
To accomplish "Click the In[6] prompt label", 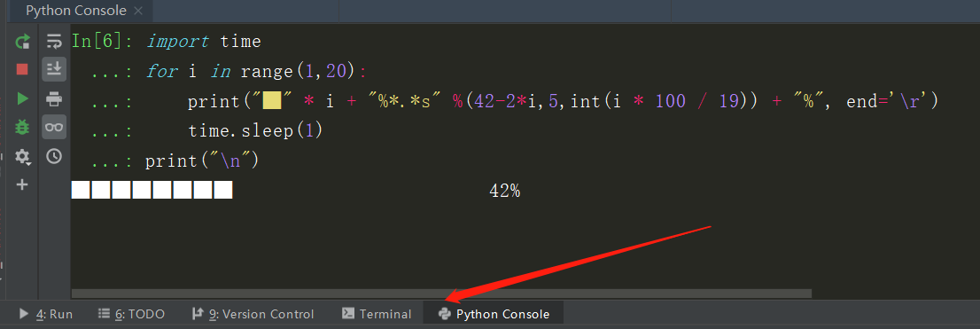I will [102, 42].
